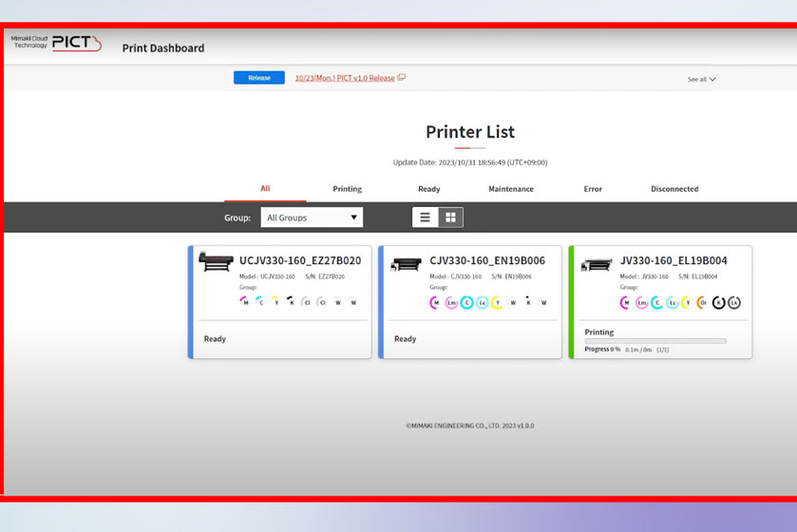Check Light cyan Lc ink on CJV330-160 card
Viewport: 797px width, 532px height.
coord(482,303)
